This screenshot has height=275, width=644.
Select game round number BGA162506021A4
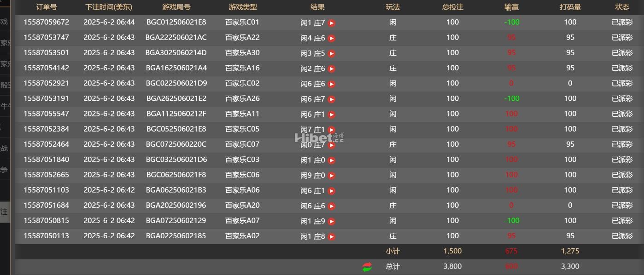point(176,68)
